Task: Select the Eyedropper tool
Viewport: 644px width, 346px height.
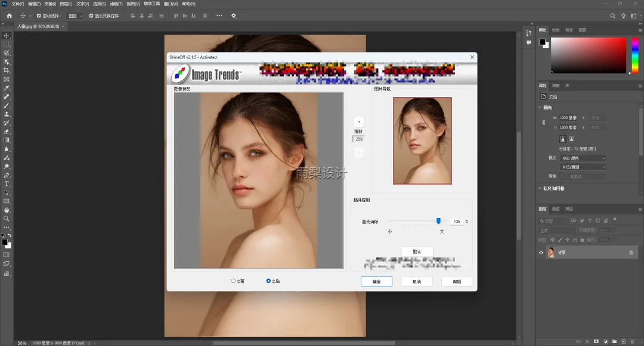Action: (x=7, y=88)
